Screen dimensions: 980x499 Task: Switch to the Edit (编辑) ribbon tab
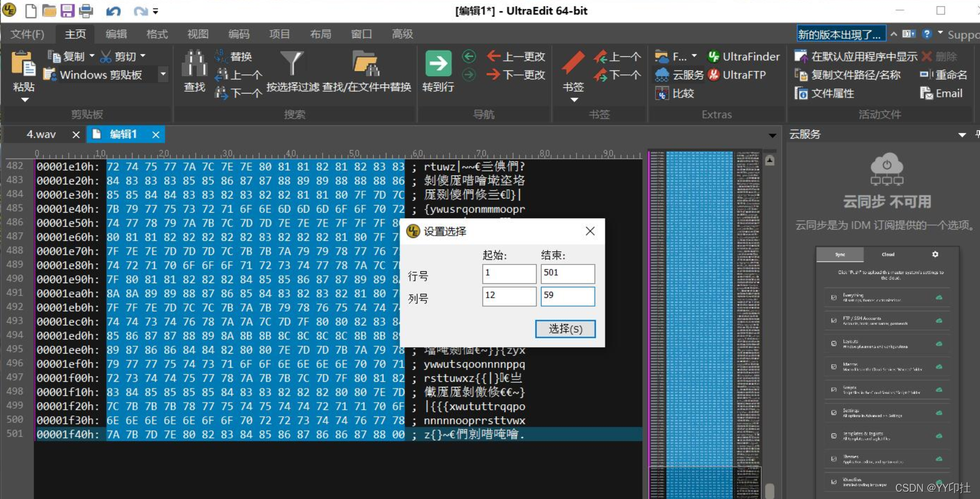point(116,34)
